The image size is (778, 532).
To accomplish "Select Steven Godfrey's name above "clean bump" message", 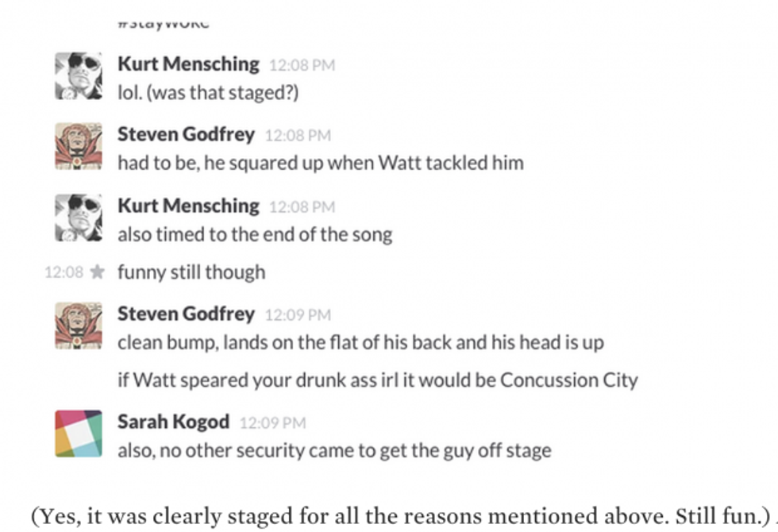I will (x=186, y=314).
